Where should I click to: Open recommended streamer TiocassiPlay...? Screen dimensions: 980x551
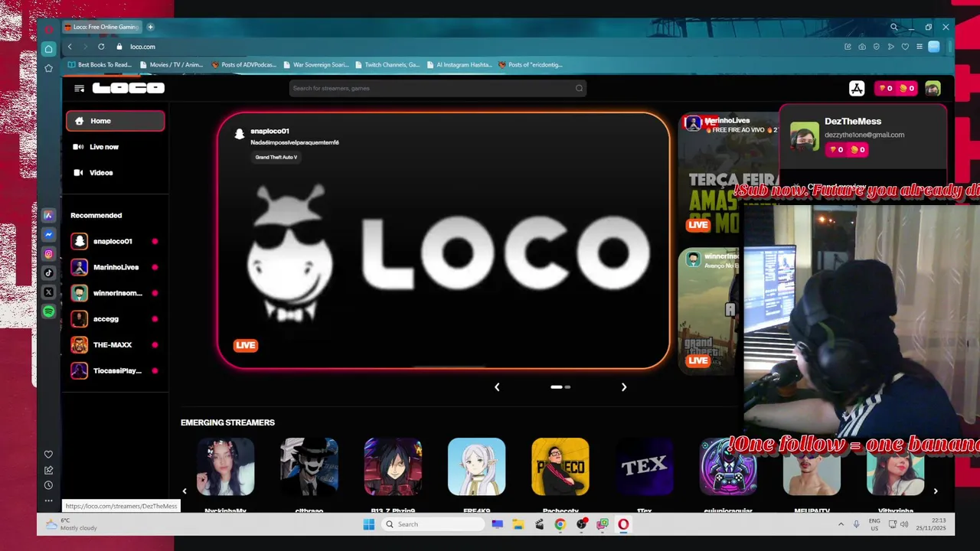click(x=115, y=371)
